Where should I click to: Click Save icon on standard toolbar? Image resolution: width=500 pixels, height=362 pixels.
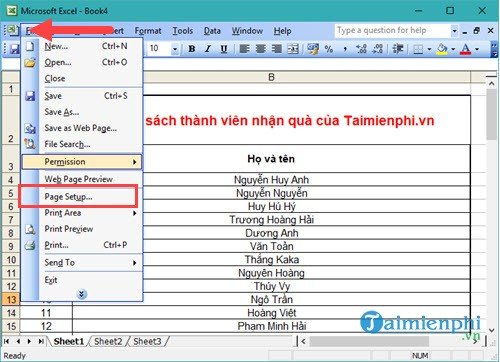click(14, 49)
